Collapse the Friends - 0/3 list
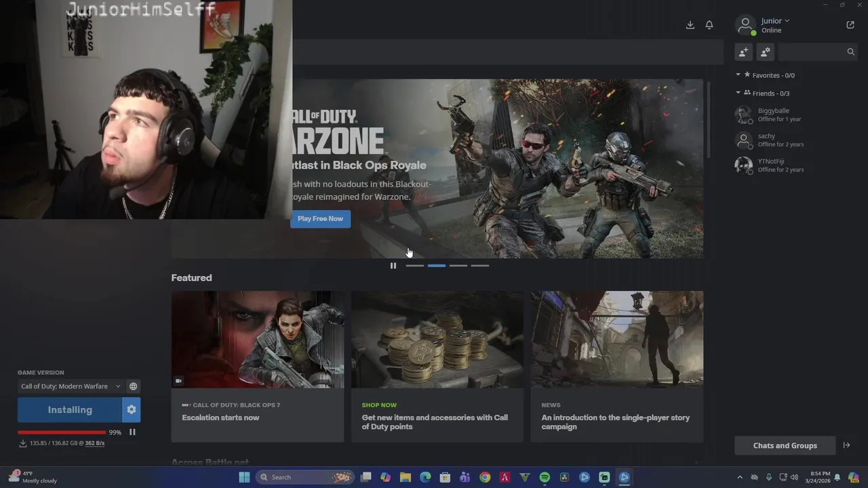Viewport: 868px width, 488px height. (x=738, y=93)
